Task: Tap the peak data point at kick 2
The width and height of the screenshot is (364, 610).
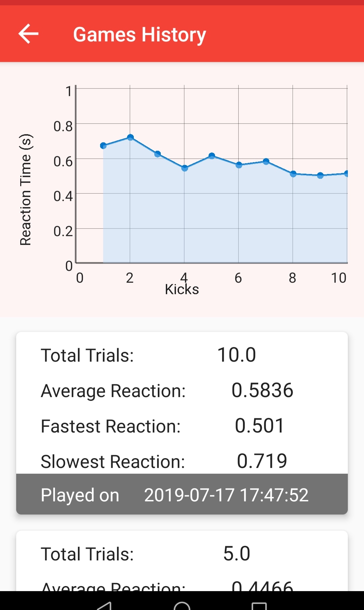Action: pos(130,137)
